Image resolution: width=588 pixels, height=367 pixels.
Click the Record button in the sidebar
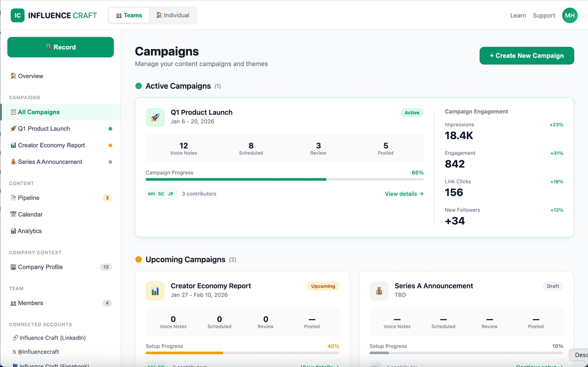tap(60, 47)
